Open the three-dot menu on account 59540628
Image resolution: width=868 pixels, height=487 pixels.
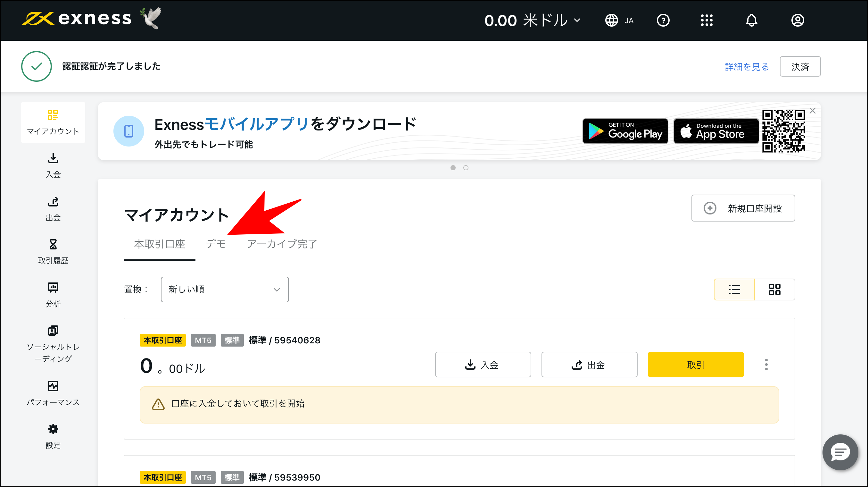[x=766, y=365]
